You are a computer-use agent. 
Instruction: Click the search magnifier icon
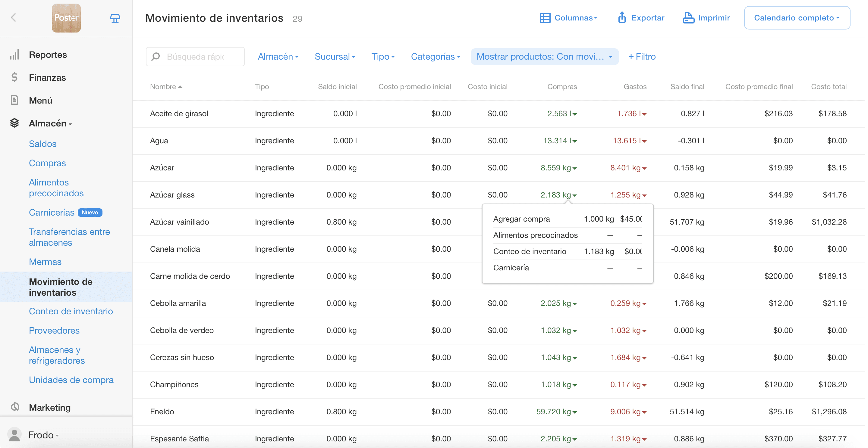click(x=155, y=57)
